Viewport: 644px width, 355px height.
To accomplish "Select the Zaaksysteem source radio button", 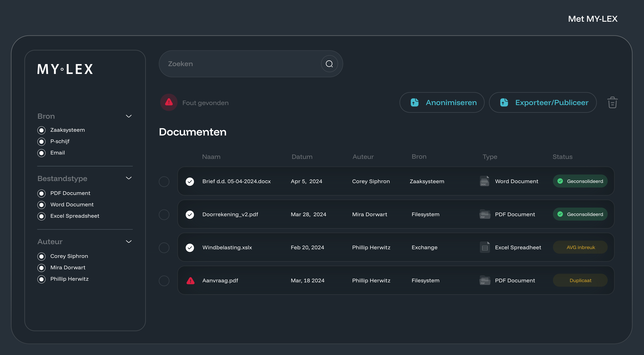I will [x=42, y=130].
